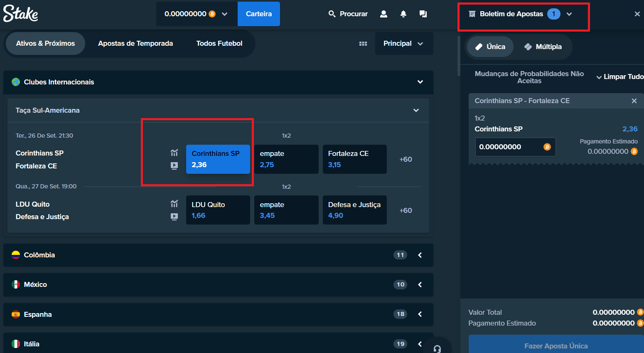Click the Itália count badge 19
Viewport: 644px width, 353px height.
[400, 344]
